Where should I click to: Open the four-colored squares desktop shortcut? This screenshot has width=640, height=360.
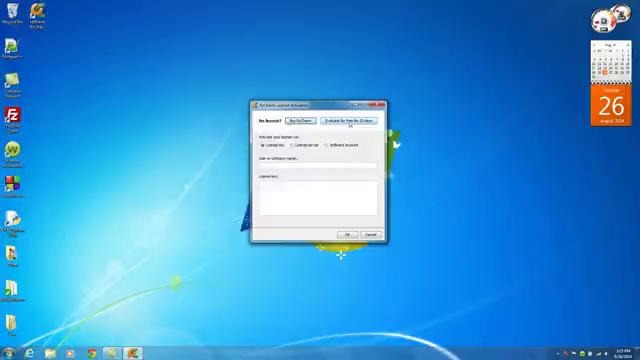point(12,187)
